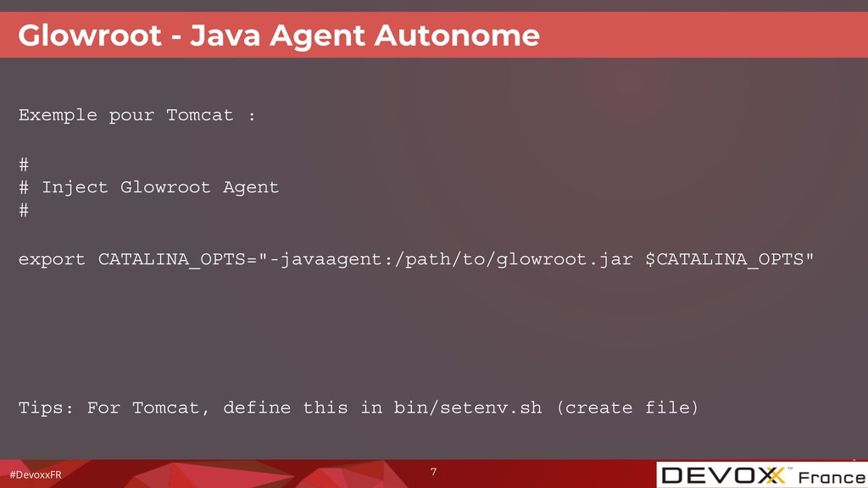The image size is (868, 488).
Task: Click the slide title 'Glowroot - Java Agent Autonome'
Action: [x=278, y=36]
